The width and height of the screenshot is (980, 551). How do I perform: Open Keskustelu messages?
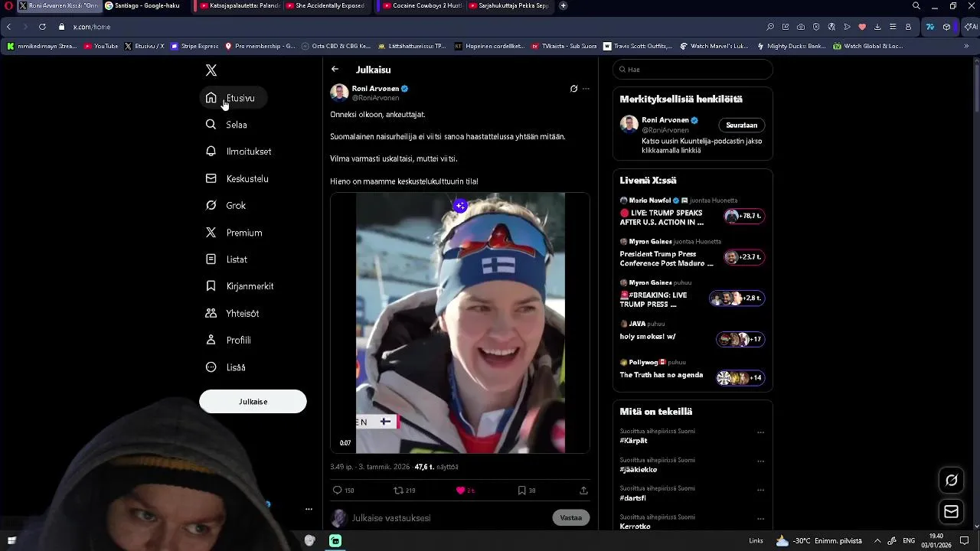tap(237, 178)
